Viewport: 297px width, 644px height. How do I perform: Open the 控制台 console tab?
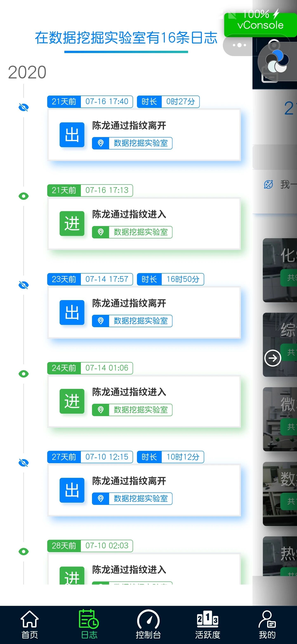(x=148, y=624)
